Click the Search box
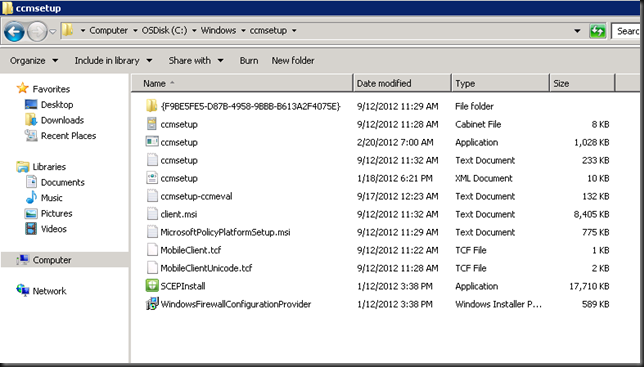The height and width of the screenshot is (367, 644). point(627,31)
